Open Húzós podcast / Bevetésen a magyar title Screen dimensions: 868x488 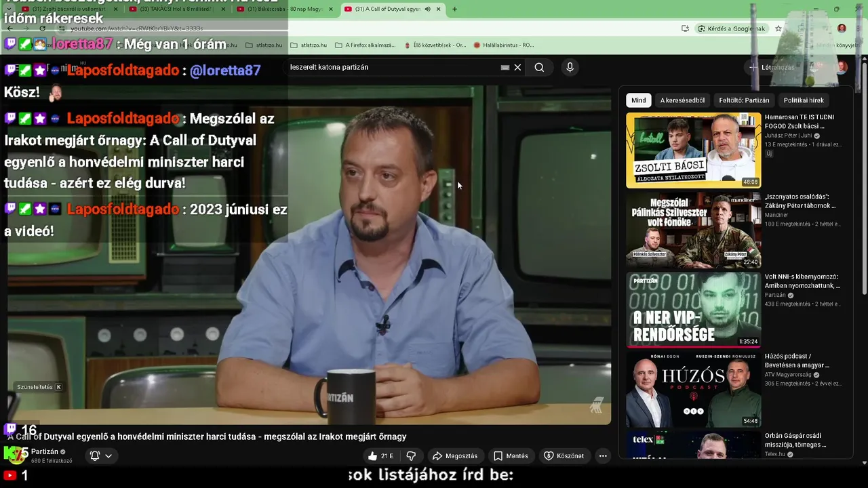click(797, 361)
